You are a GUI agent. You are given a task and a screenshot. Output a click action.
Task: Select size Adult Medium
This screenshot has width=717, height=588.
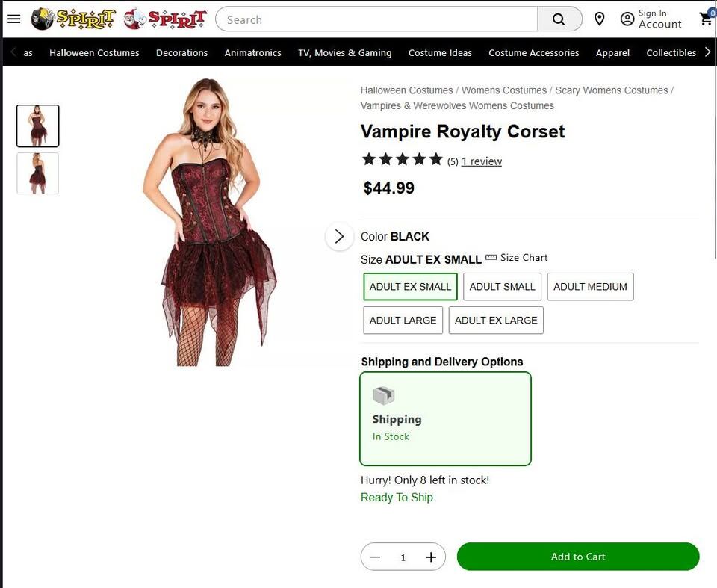click(x=590, y=287)
